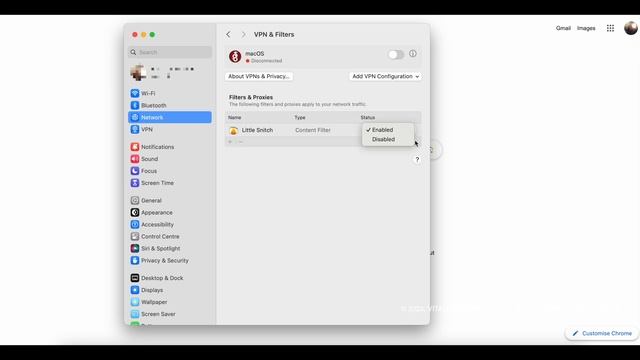Open Screen Saver settings

tap(170, 314)
